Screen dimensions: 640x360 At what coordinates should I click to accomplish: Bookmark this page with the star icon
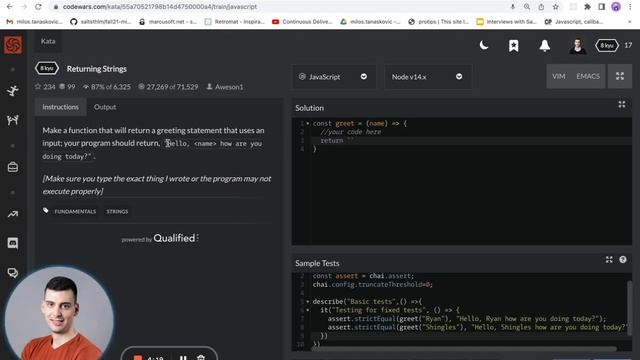coord(556,7)
